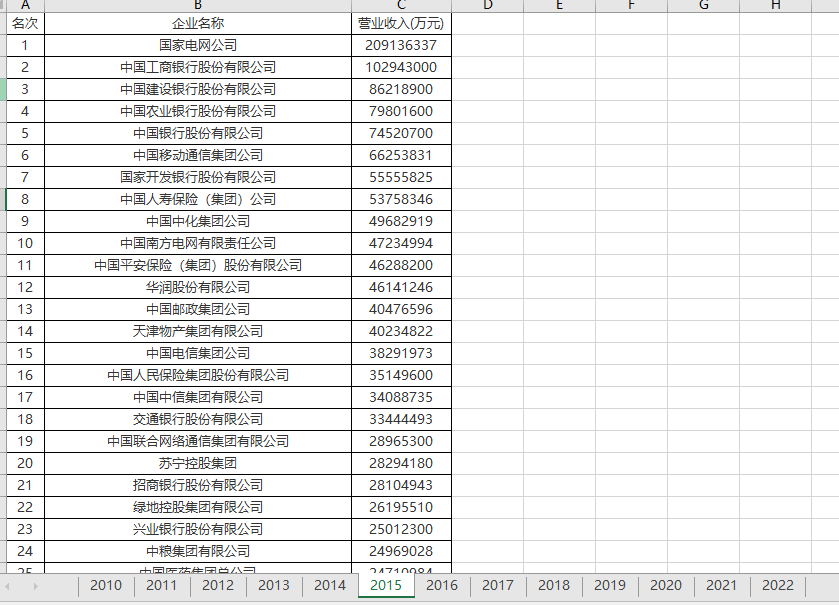Open the 2019 worksheet tab
Screen dimensions: 839x605
[610, 585]
